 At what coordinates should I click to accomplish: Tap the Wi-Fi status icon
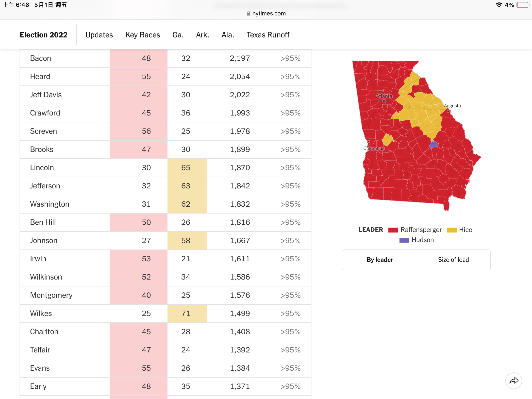click(x=499, y=5)
